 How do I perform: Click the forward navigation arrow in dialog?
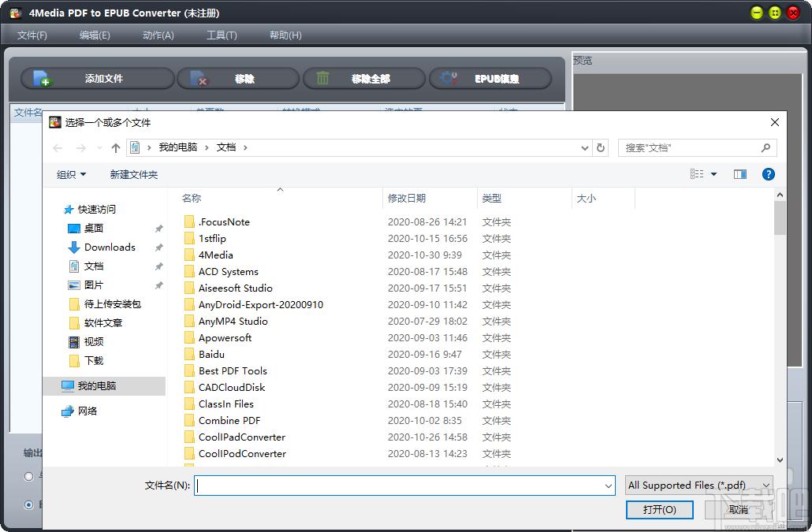point(80,148)
